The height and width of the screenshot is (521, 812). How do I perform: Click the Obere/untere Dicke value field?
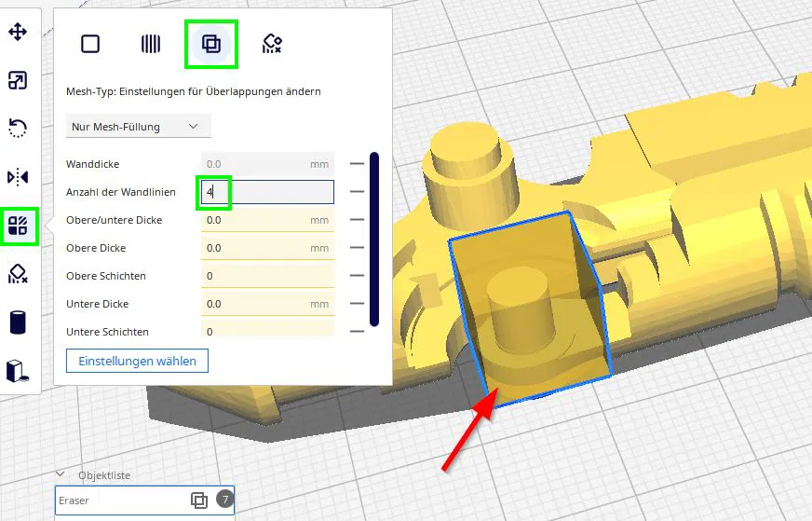click(267, 220)
